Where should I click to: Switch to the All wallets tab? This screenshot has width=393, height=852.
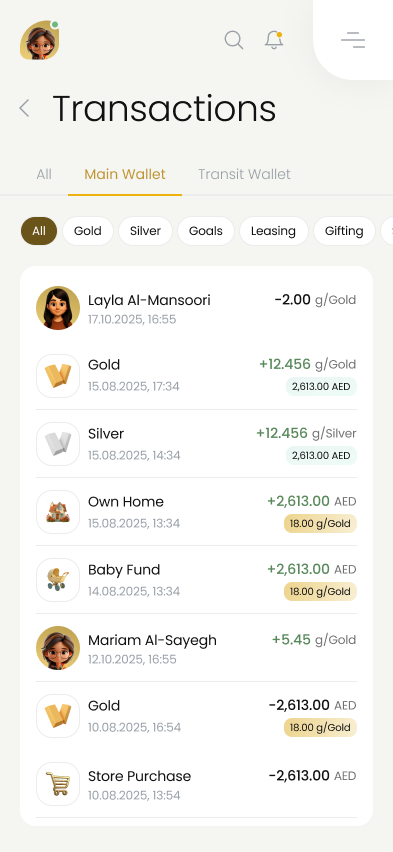point(44,174)
